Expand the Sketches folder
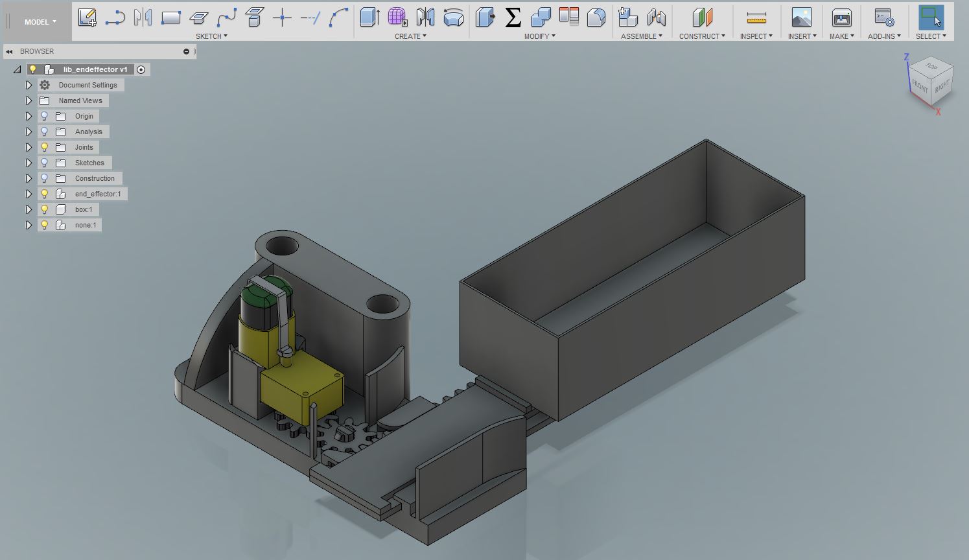Image resolution: width=969 pixels, height=560 pixels. [29, 163]
